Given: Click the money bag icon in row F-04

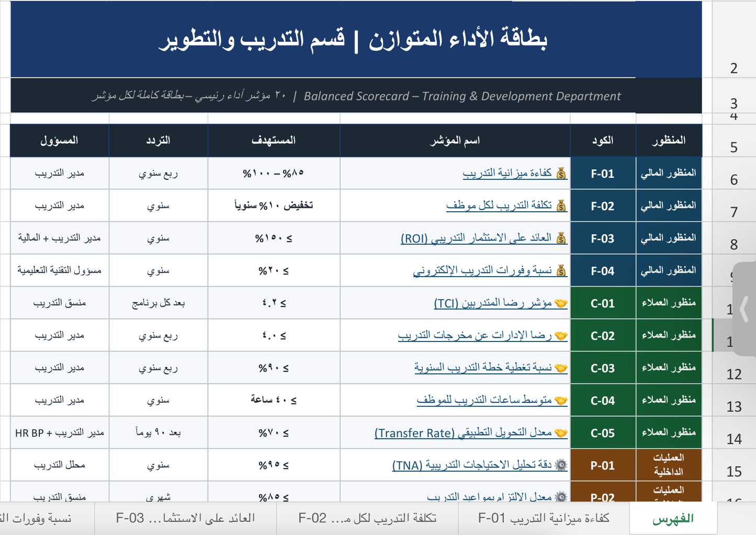Looking at the screenshot, I should [561, 270].
